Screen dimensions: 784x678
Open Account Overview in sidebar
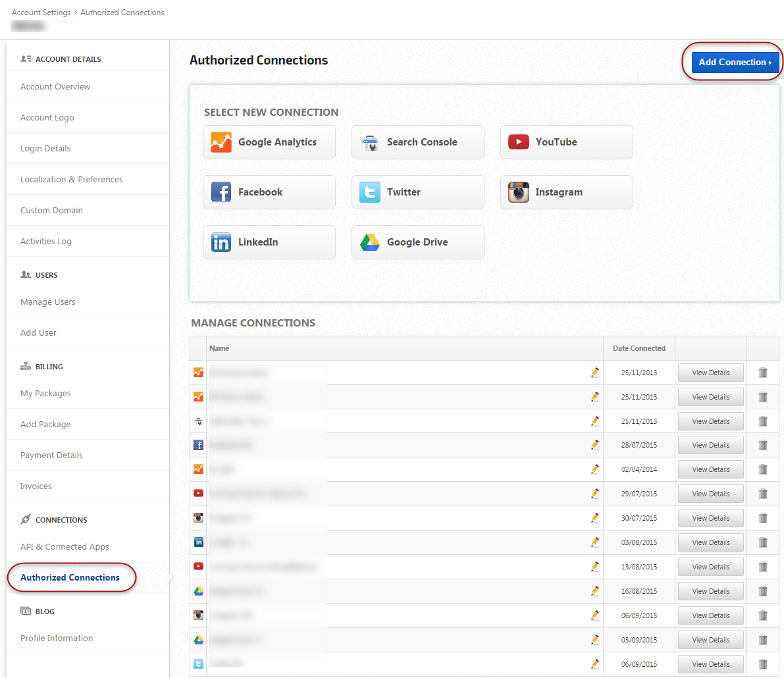tap(55, 87)
